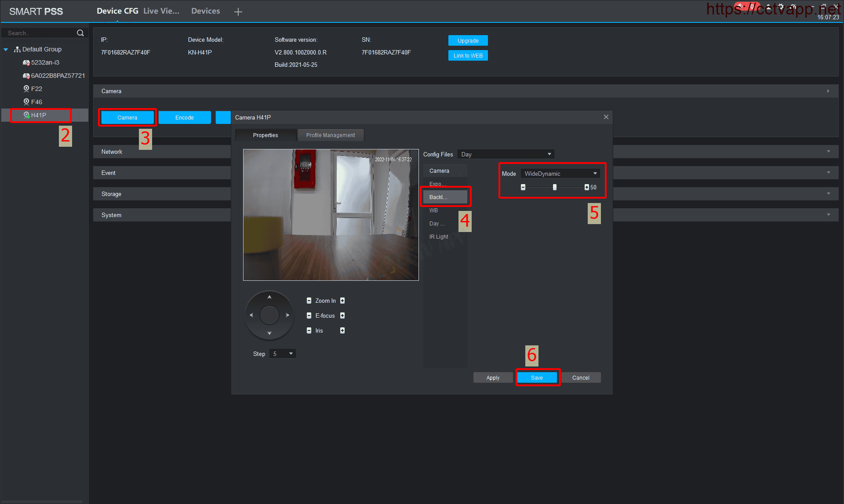
Task: Open the Mode WideDynamic dropdown
Action: (560, 174)
